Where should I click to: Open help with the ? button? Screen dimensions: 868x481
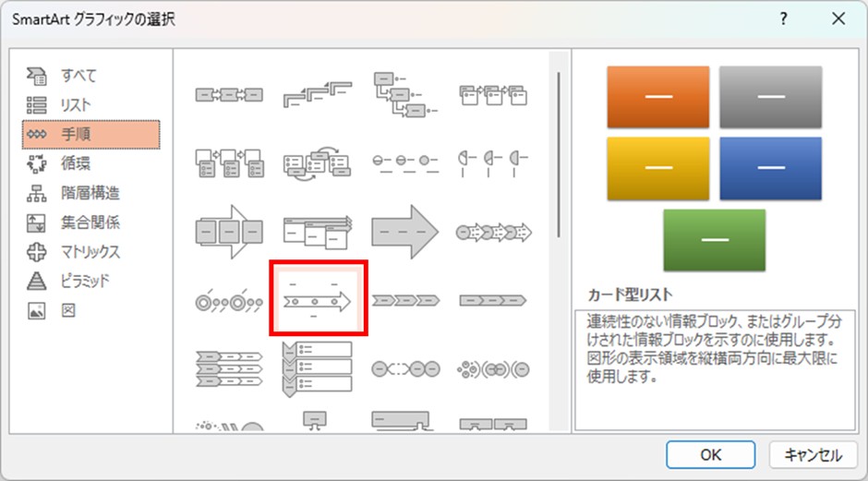(783, 18)
